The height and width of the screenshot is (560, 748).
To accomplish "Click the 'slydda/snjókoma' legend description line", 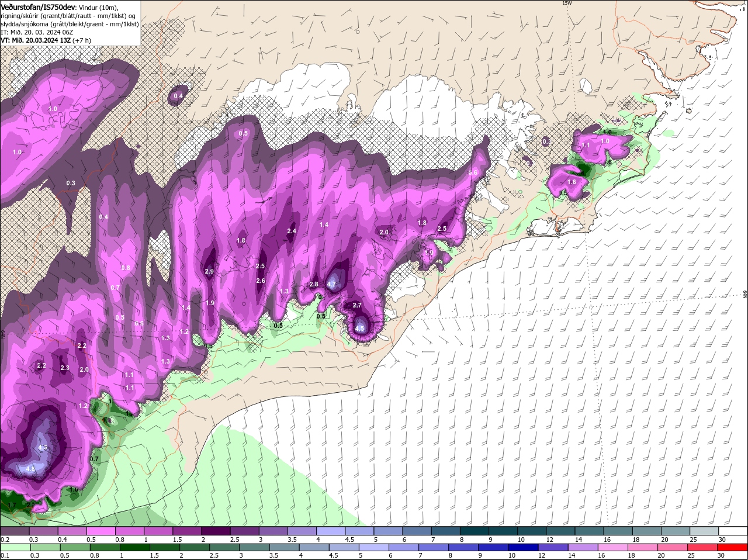I will pos(69,24).
